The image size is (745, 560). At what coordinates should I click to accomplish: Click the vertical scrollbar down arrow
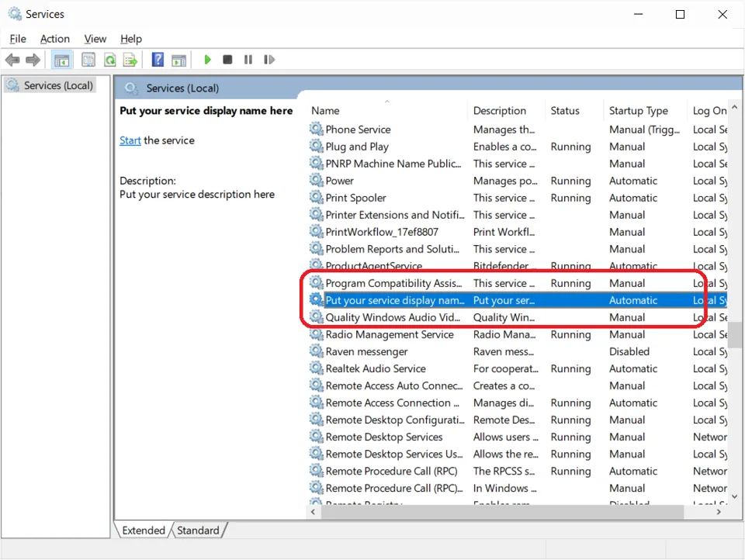(735, 496)
